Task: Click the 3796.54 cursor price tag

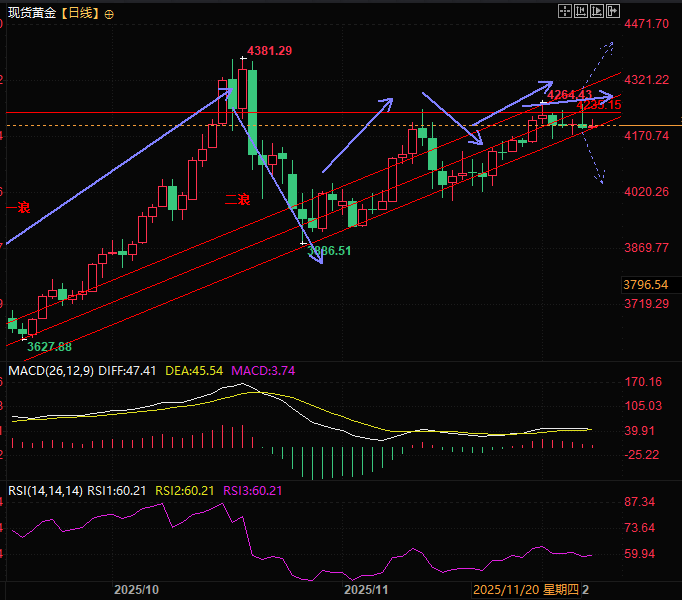Action: 645,285
